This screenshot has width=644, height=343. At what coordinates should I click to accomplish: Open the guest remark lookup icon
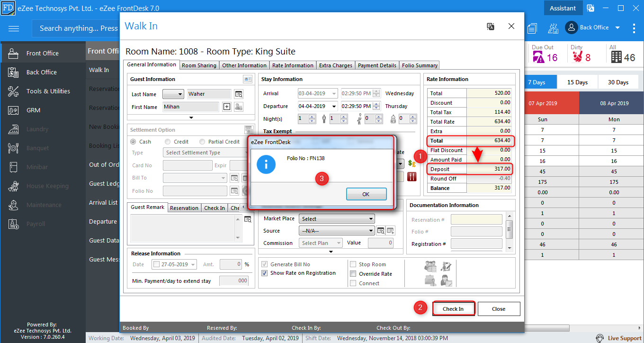248,219
